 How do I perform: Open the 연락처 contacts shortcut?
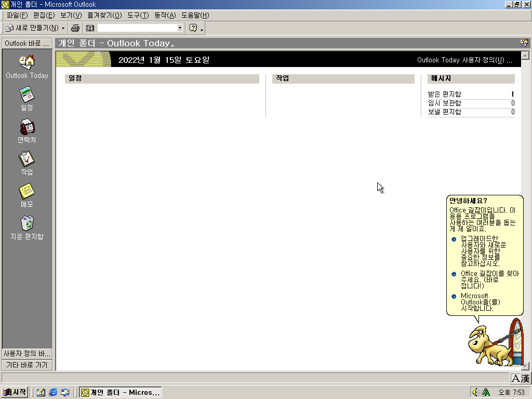pyautogui.click(x=27, y=131)
